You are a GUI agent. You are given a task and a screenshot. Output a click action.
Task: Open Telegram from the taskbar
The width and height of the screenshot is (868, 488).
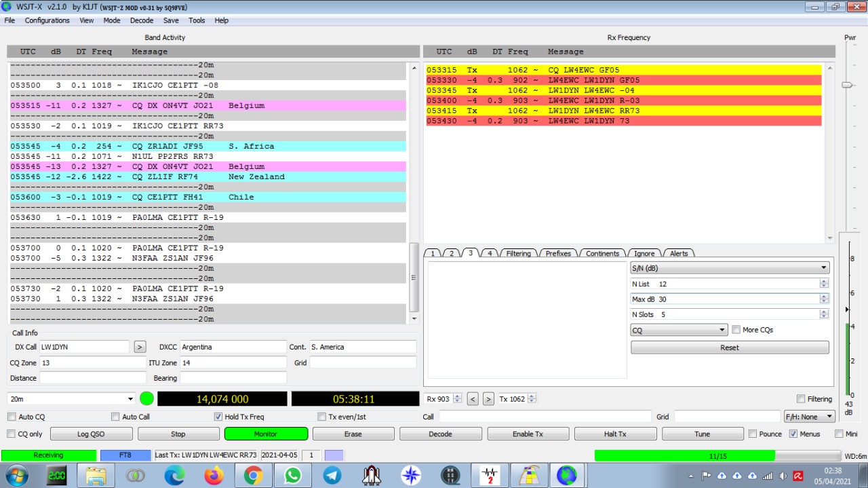[332, 476]
